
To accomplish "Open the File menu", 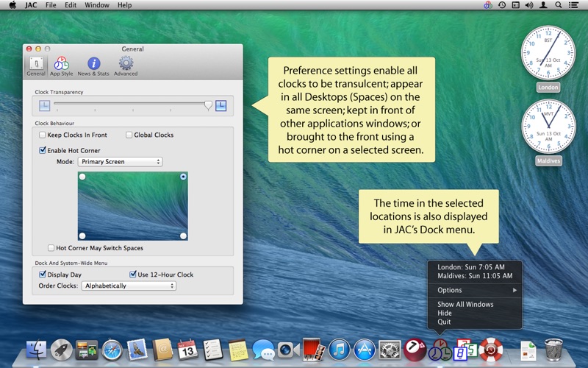I will pyautogui.click(x=51, y=5).
